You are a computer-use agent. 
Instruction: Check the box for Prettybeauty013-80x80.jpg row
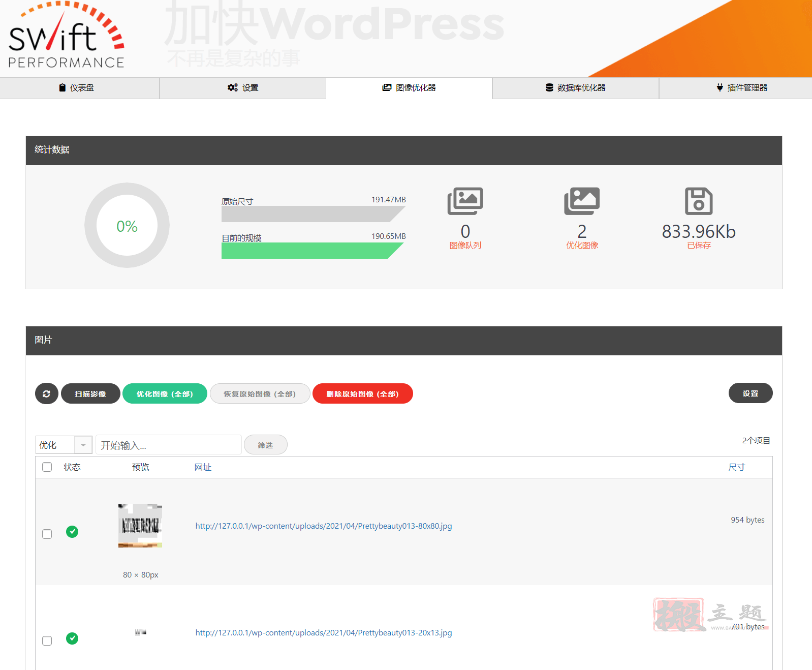[47, 534]
